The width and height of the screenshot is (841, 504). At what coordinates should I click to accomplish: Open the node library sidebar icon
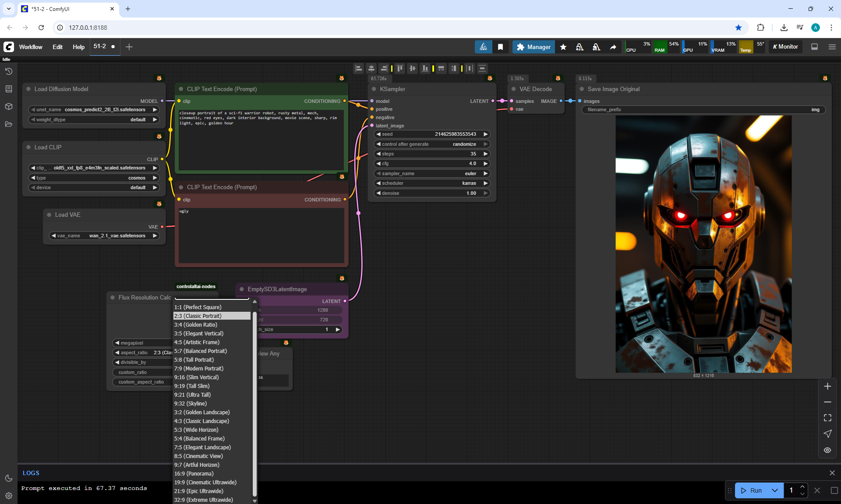click(x=8, y=89)
